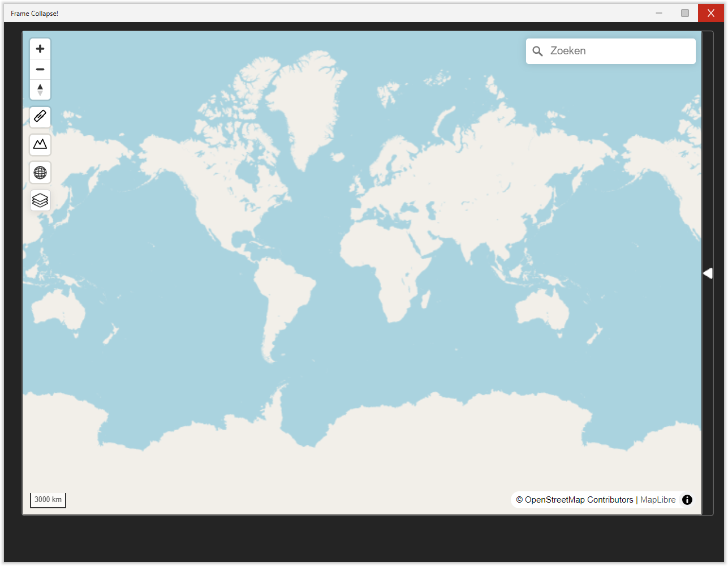Reset map bearing with compass button
This screenshot has height=566, width=728.
click(x=40, y=89)
